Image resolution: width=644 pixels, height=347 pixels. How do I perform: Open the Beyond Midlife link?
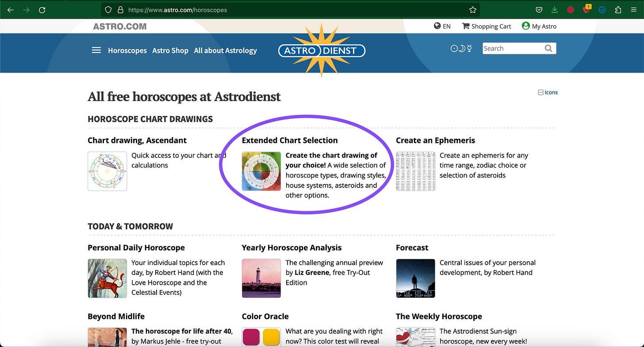(x=116, y=316)
